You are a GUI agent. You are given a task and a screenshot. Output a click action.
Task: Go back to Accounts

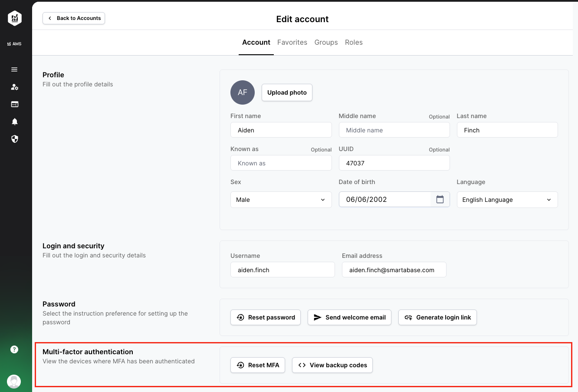tap(74, 18)
